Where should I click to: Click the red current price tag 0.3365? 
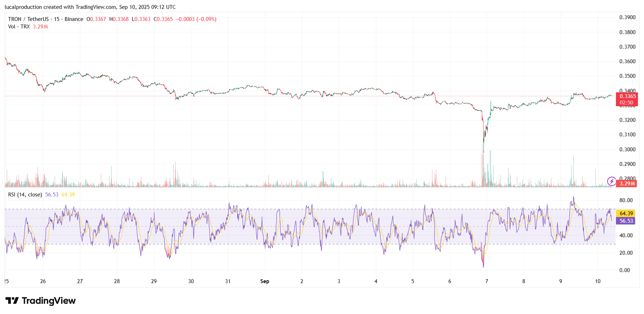point(627,99)
